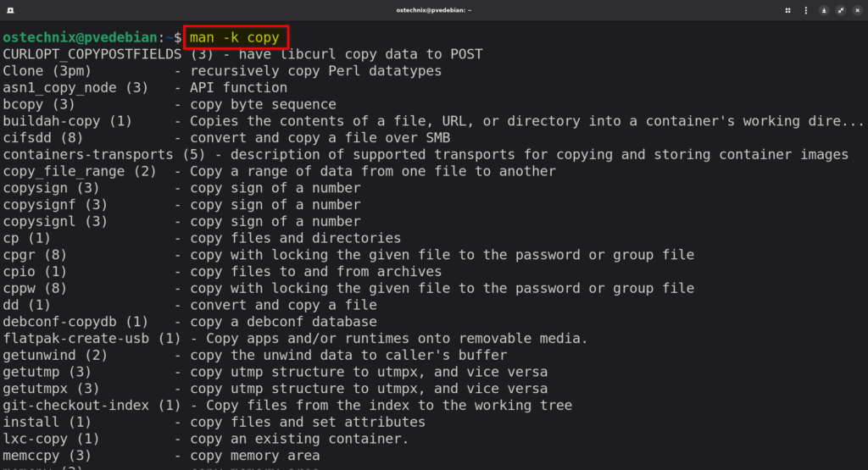The height and width of the screenshot is (470, 868).
Task: Click the 'debconf-copydb (1)' entry
Action: [75, 322]
